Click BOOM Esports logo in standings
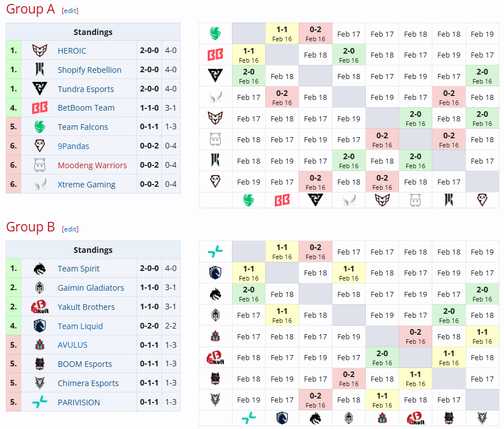Viewport: 504px width, 429px height. point(40,364)
